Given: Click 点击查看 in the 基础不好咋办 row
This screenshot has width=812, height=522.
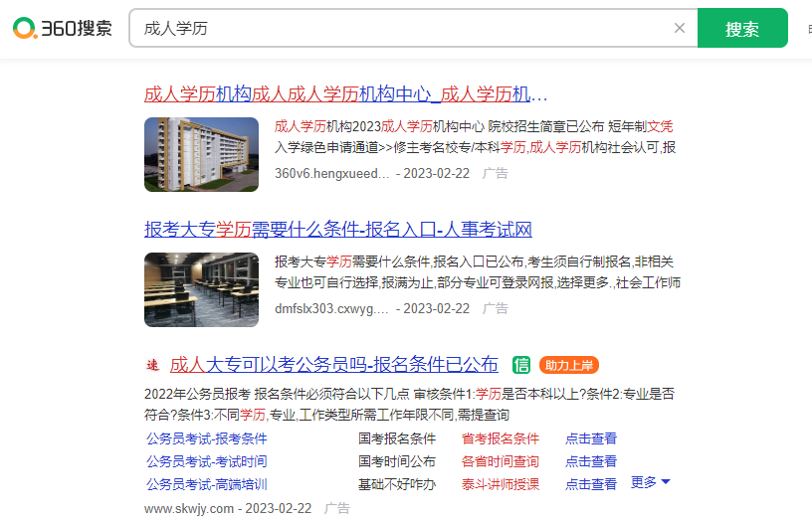Looking at the screenshot, I should pos(591,484).
